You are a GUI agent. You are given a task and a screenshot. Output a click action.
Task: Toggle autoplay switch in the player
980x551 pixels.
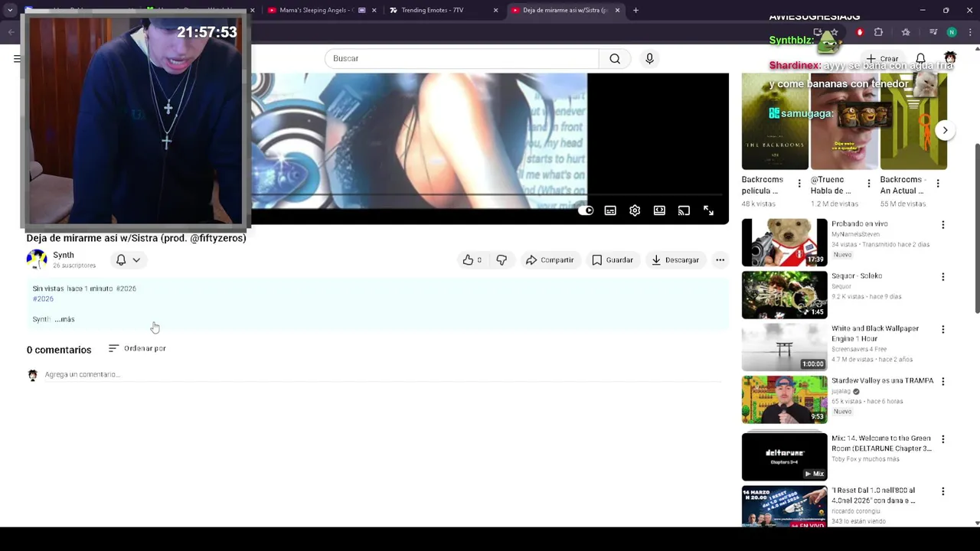pos(586,210)
